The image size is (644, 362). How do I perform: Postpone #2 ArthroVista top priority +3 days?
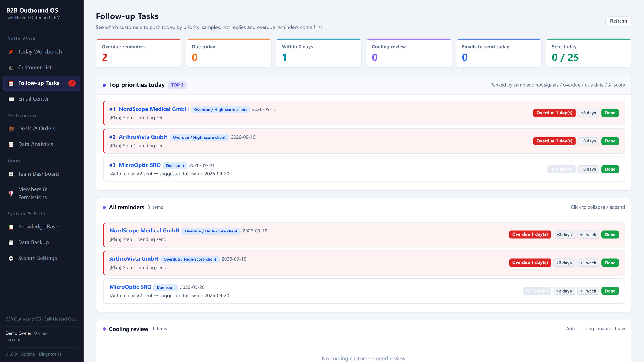pyautogui.click(x=588, y=141)
